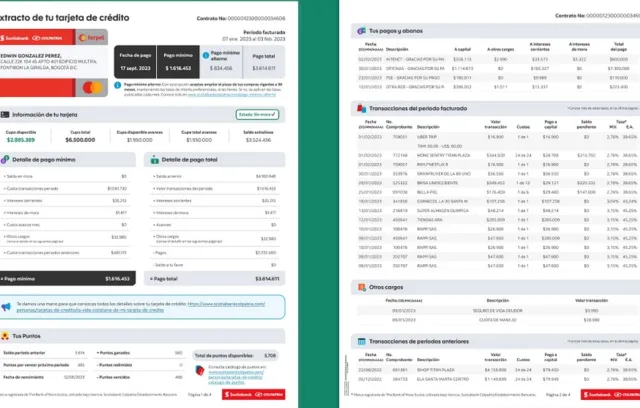The width and height of the screenshot is (640, 408).
Task: Click the catalog icon beside Consulta catálogo de puntos
Action: click(x=200, y=370)
